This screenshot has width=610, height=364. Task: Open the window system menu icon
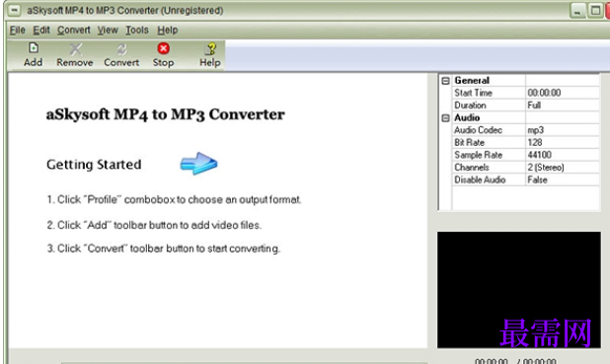[x=15, y=10]
